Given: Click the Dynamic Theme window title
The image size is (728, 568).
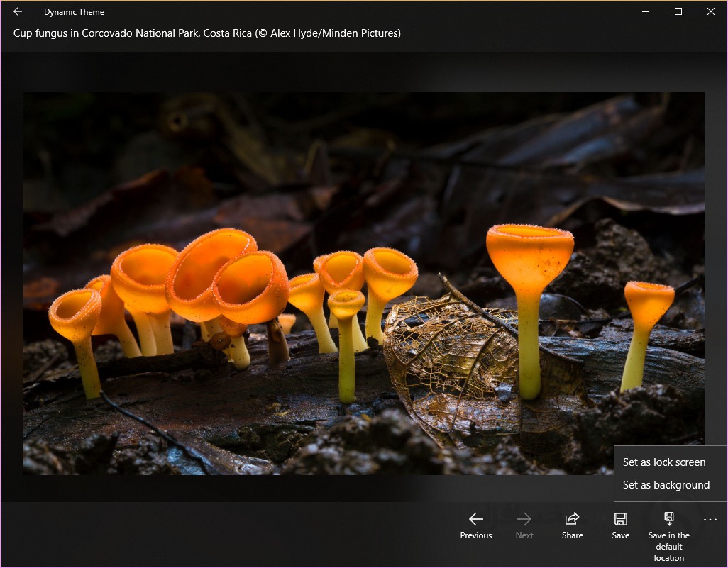Looking at the screenshot, I should [74, 12].
